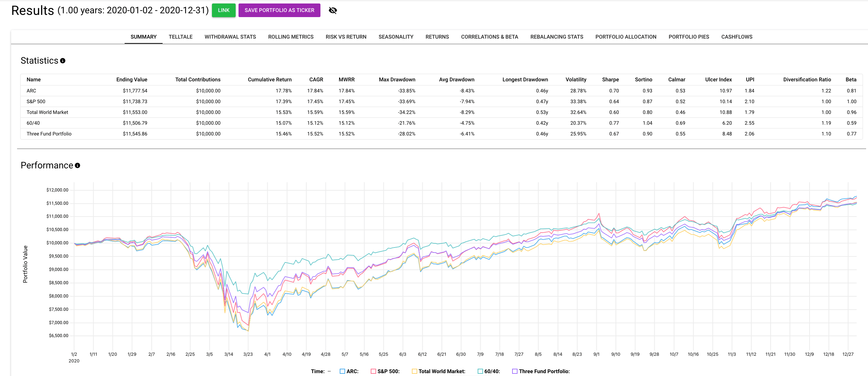Open the Performance info tooltip icon

point(78,166)
